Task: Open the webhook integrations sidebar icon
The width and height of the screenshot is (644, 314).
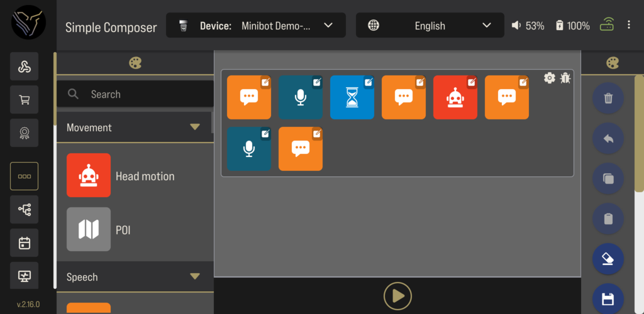Action: click(25, 67)
